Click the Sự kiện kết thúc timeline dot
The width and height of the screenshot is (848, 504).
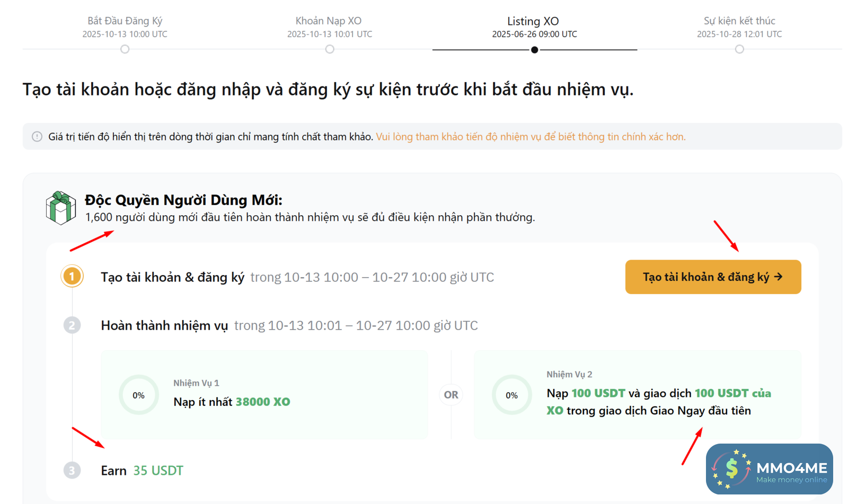tap(739, 49)
